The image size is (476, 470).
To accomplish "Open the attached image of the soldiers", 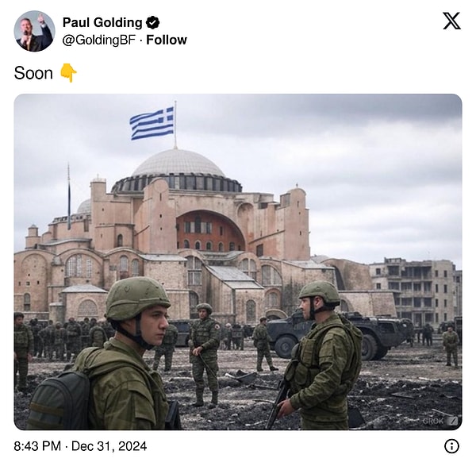I will 238,261.
